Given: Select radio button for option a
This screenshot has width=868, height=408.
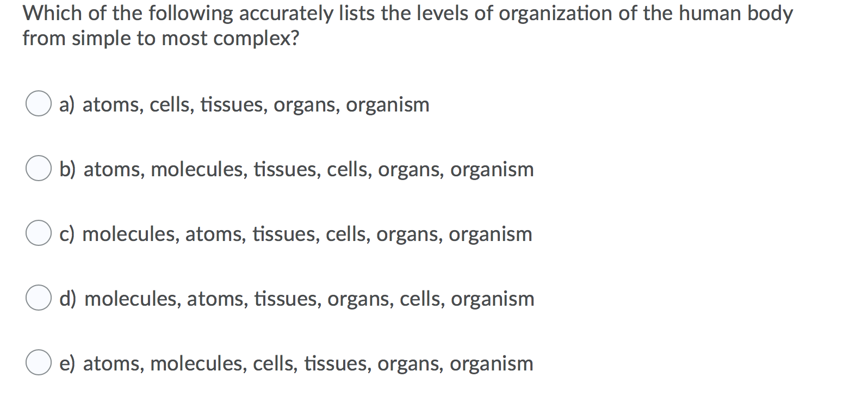Looking at the screenshot, I should click(38, 104).
